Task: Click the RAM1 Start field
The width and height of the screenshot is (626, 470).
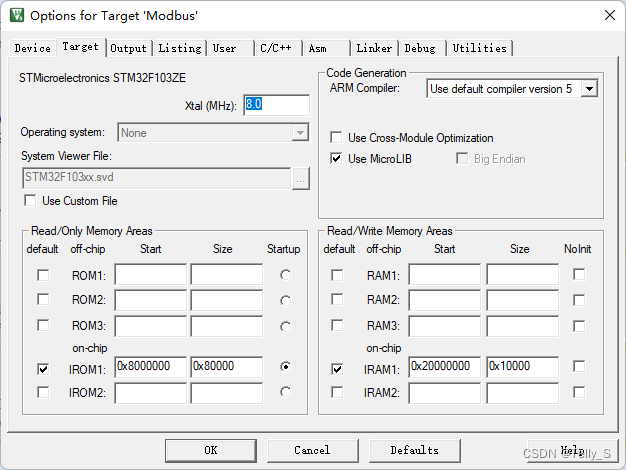Action: (445, 274)
